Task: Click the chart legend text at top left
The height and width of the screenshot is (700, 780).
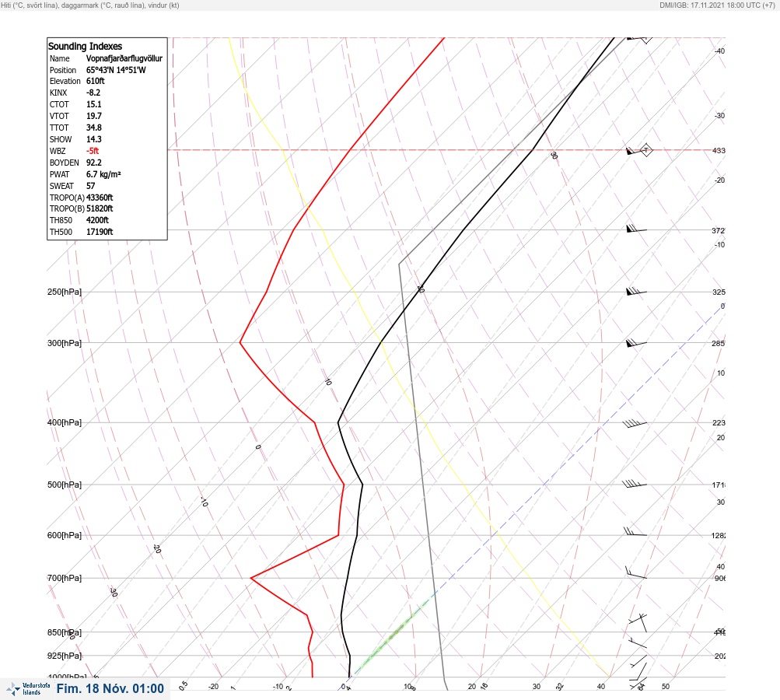Action: pyautogui.click(x=90, y=5)
